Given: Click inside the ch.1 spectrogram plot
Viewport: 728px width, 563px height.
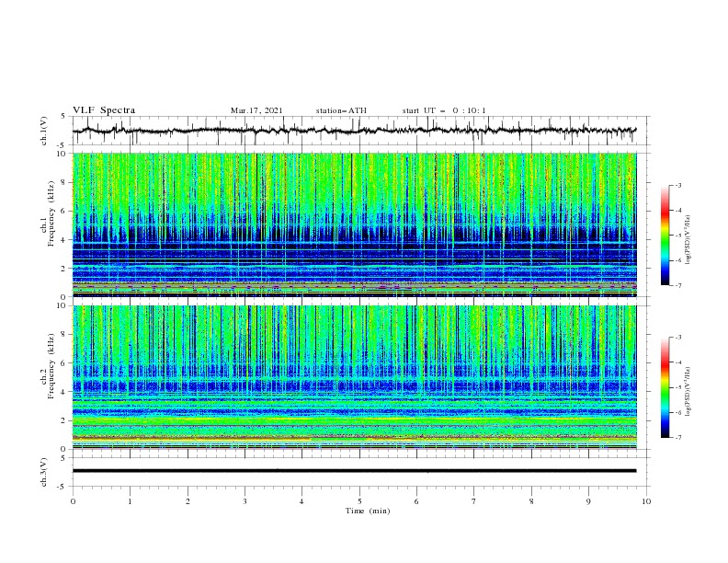Looking at the screenshot, I should 354,224.
